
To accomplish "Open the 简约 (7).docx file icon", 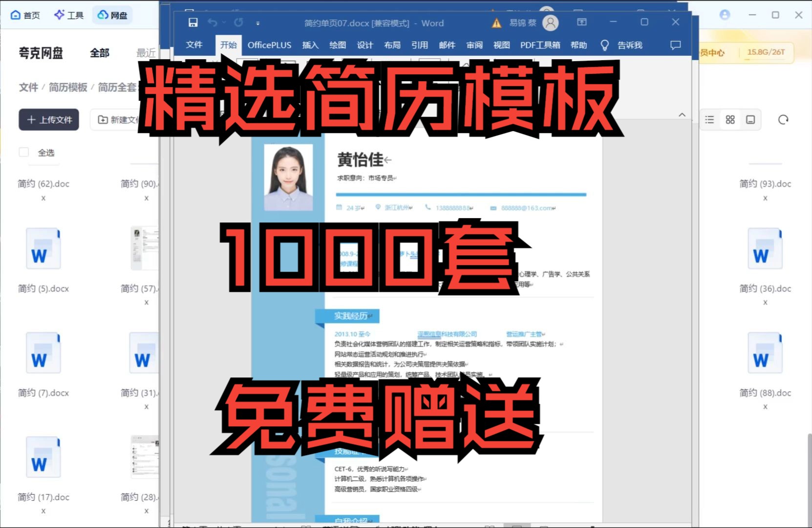I will pyautogui.click(x=43, y=353).
